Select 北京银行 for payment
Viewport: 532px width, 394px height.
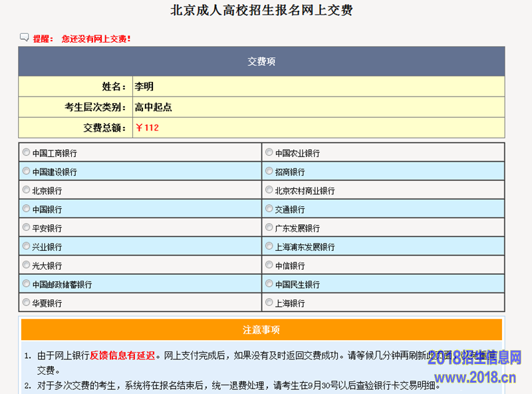tap(27, 190)
